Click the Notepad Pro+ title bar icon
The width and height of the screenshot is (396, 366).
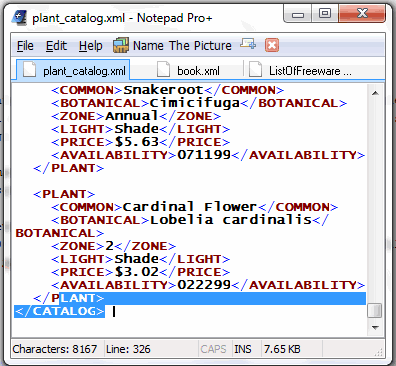[x=19, y=18]
